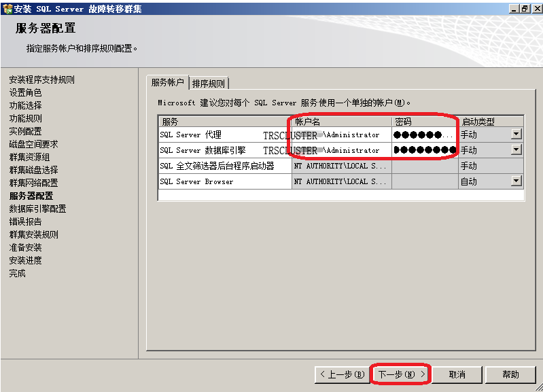The width and height of the screenshot is (543, 392).
Task: Select 群集网络配置 step in sidebar
Action: pos(33,183)
